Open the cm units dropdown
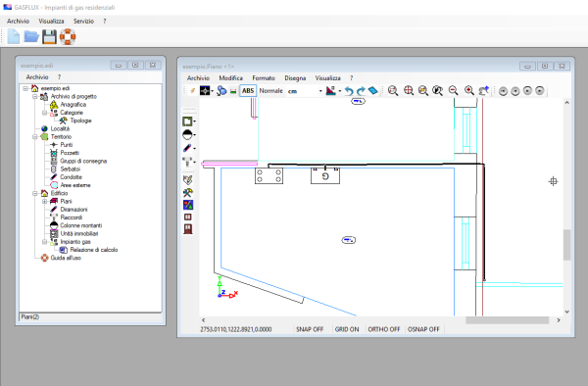This screenshot has width=588, height=386. point(305,91)
